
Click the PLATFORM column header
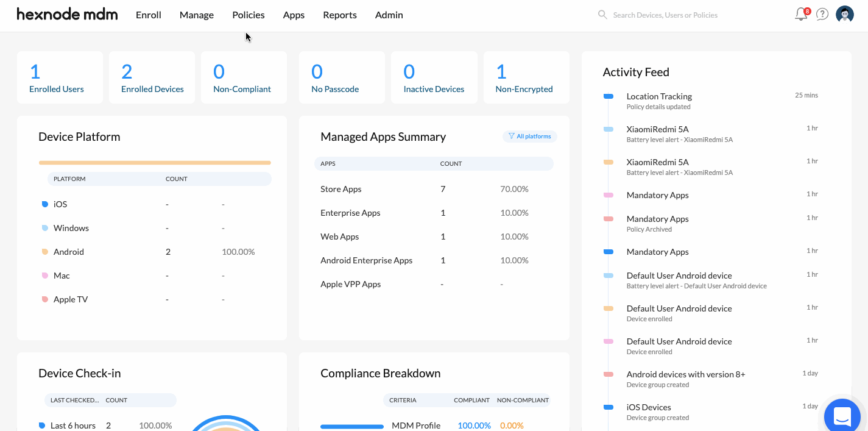point(69,179)
